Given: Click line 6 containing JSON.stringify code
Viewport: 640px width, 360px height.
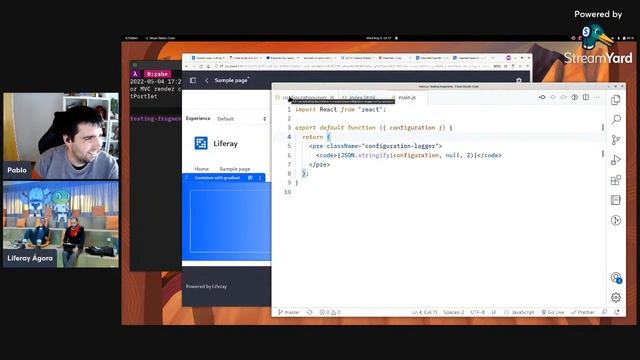Looking at the screenshot, I should pos(408,155).
